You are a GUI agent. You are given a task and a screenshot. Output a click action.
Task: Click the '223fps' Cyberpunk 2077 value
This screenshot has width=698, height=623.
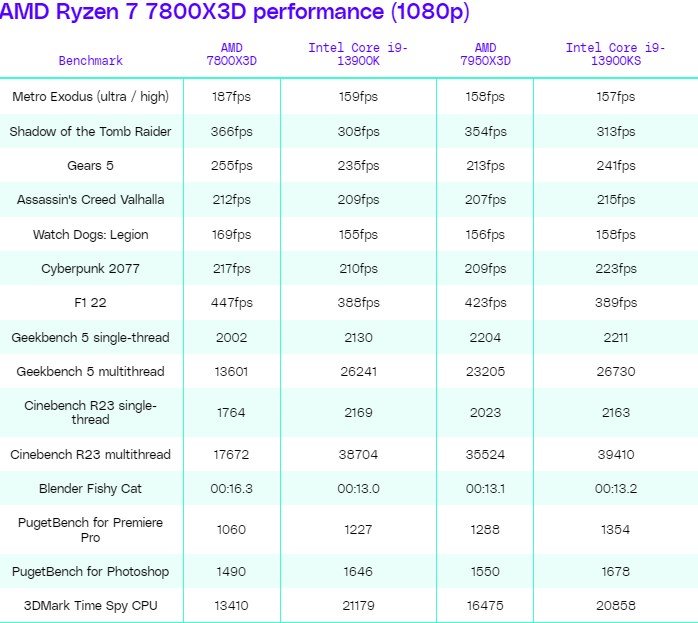click(x=616, y=269)
